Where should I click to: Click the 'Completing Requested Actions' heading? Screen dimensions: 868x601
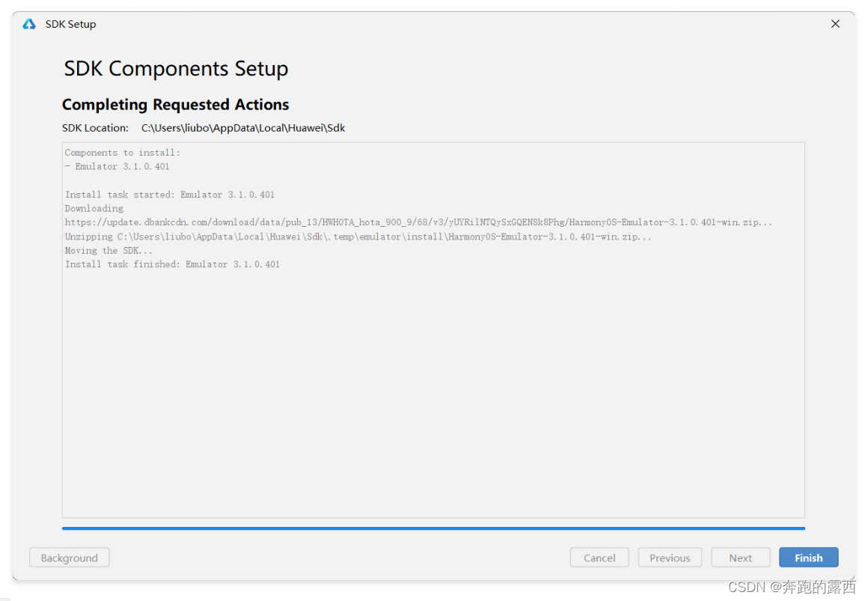pyautogui.click(x=176, y=105)
